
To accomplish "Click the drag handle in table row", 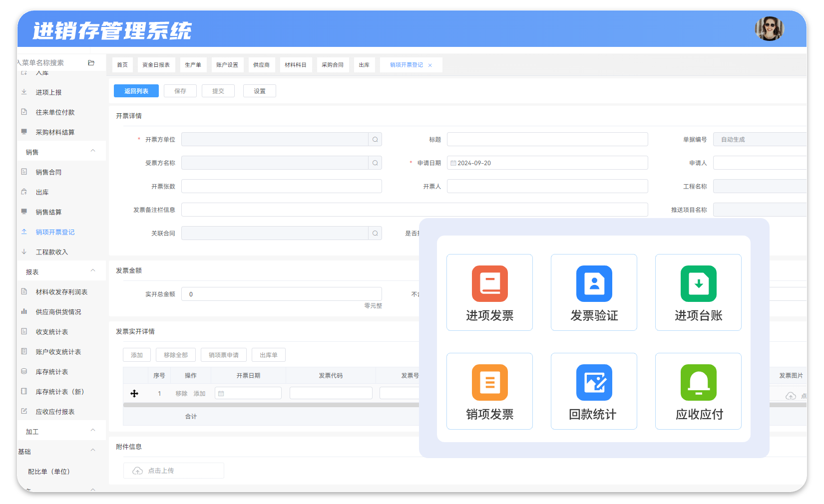I will tap(134, 394).
